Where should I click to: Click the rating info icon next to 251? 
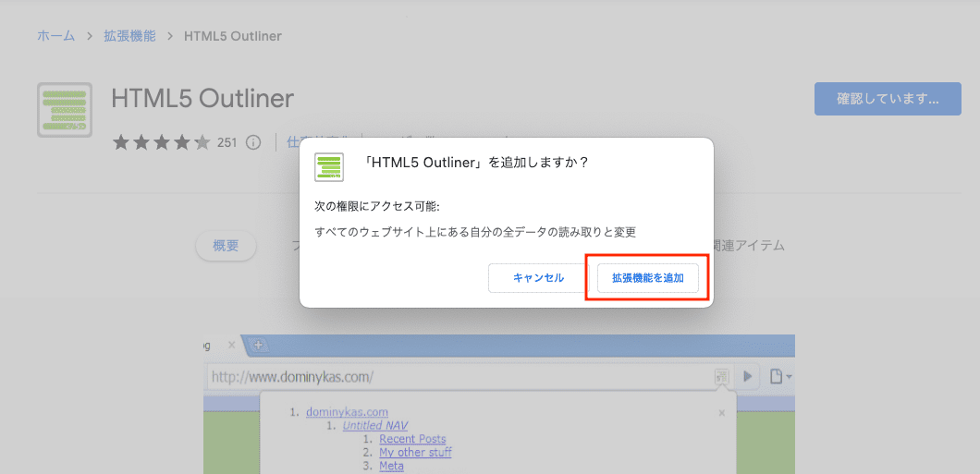point(253,142)
